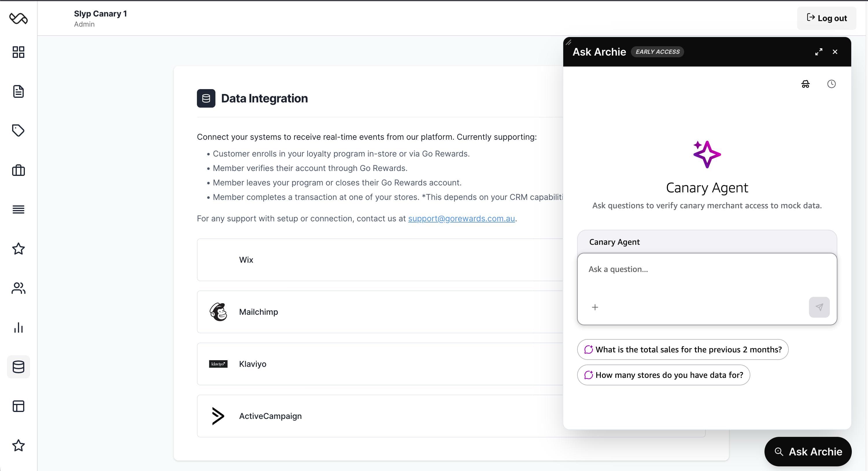Image resolution: width=868 pixels, height=471 pixels.
Task: Open chat history clock icon
Action: pos(831,84)
